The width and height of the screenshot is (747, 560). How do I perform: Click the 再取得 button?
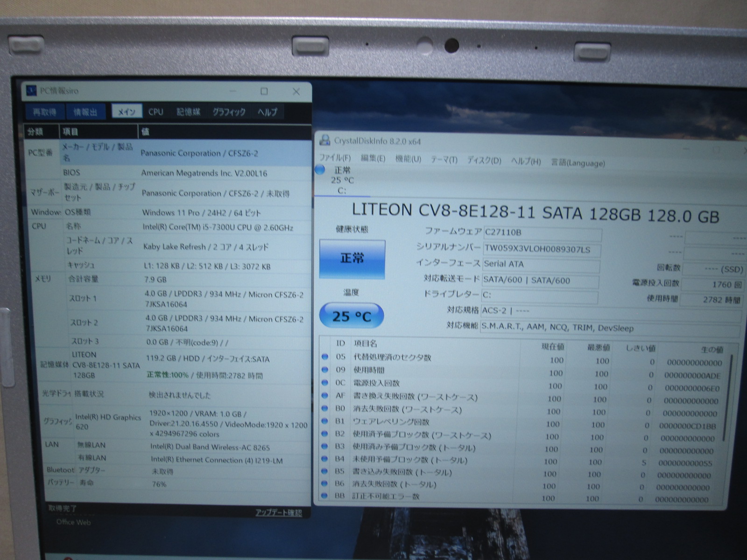point(45,112)
